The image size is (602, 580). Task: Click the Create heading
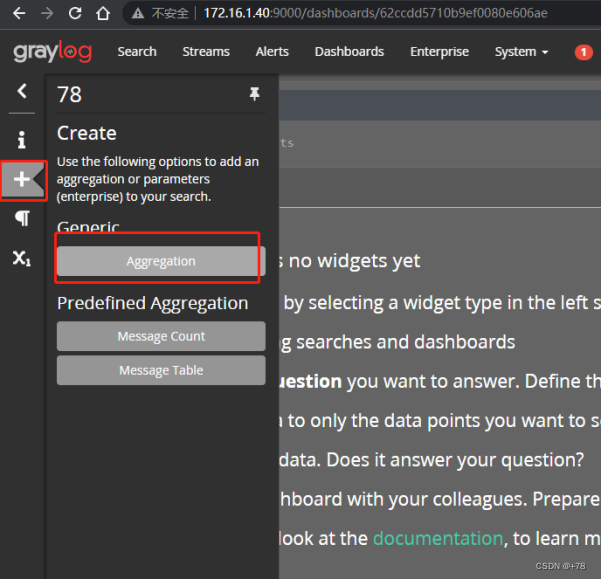87,133
